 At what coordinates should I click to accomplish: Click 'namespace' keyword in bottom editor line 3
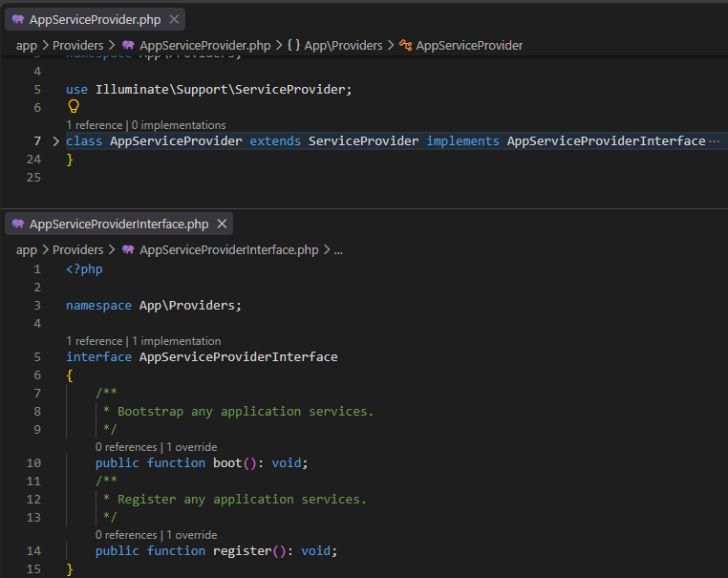(x=98, y=306)
